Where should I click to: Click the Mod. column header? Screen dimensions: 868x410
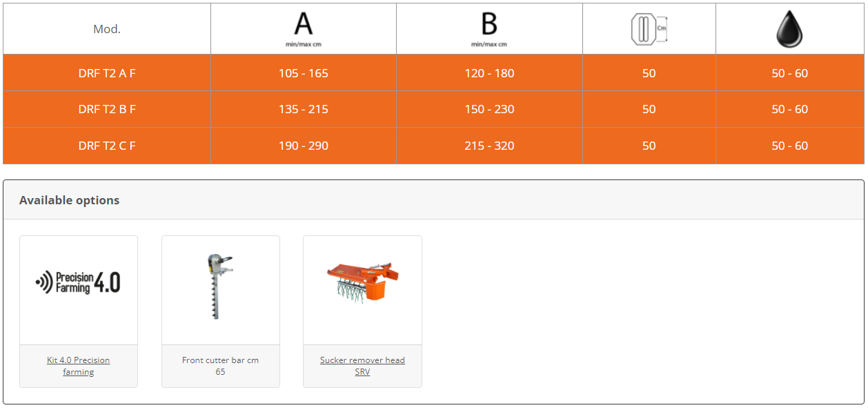(107, 29)
